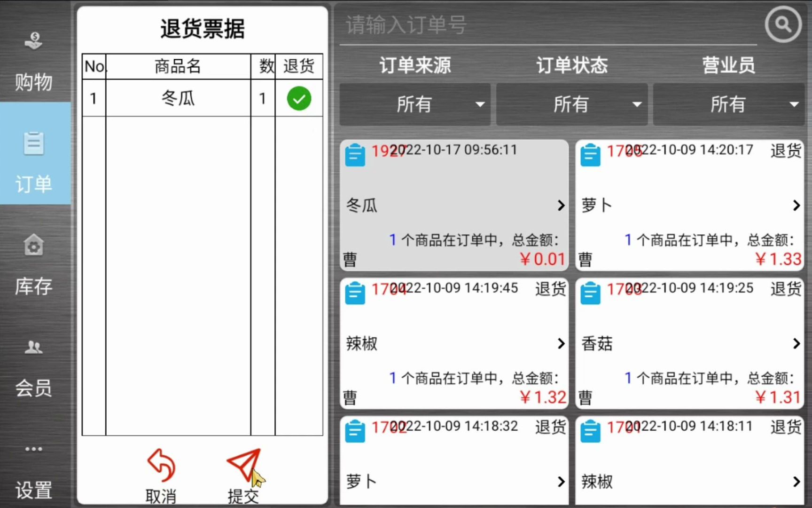Screen dimensions: 812x508
Task: Click 退货 on the 14:19:25 order
Action: [x=786, y=289]
